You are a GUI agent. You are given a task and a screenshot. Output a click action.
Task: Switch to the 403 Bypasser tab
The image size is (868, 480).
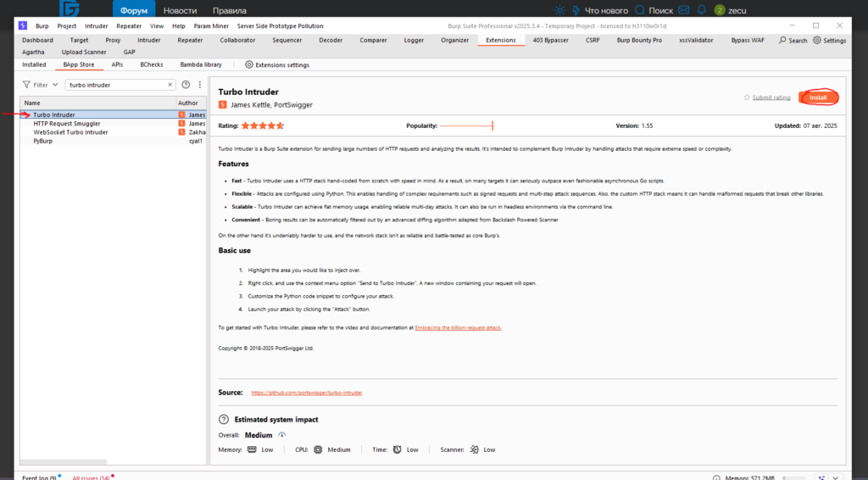click(x=550, y=40)
